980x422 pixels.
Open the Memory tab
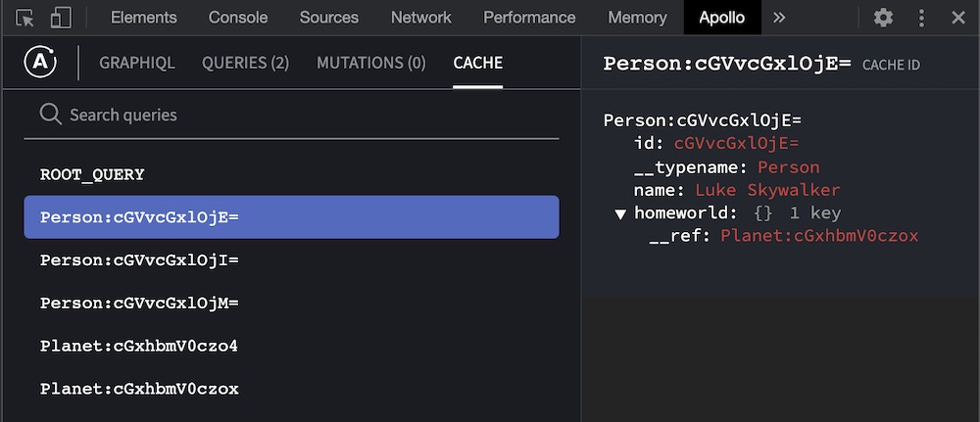tap(638, 18)
